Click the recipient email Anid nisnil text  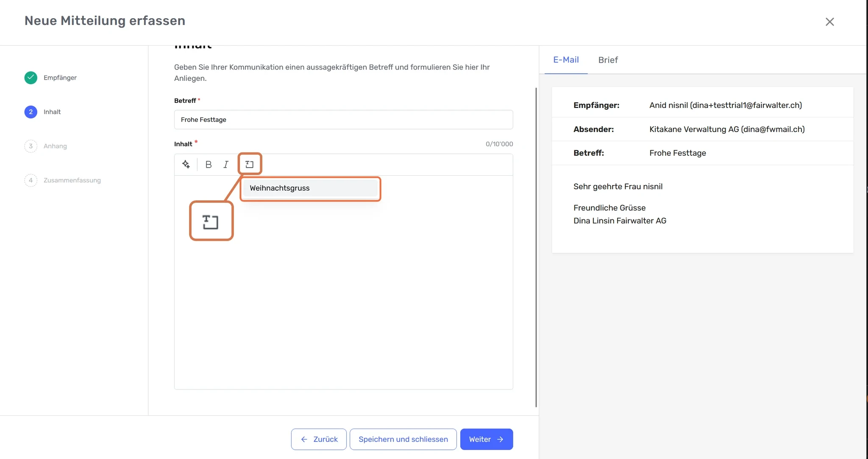coord(726,105)
